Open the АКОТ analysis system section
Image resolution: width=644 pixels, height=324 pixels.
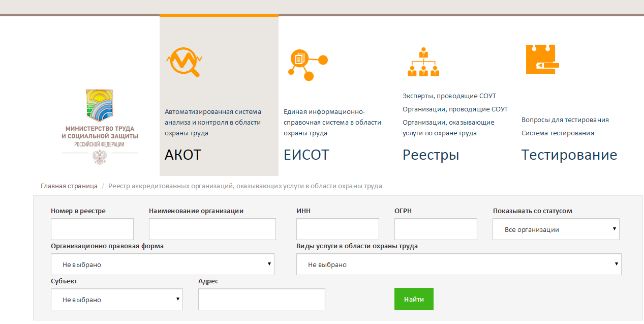183,155
